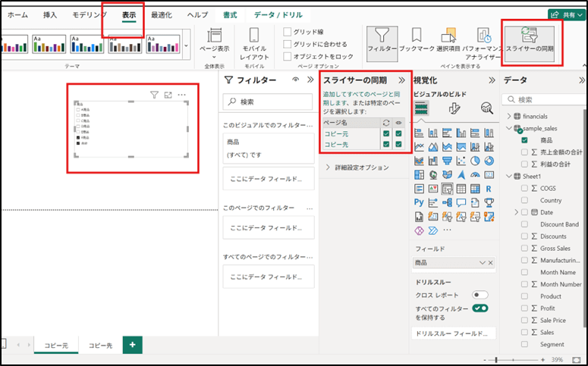
Task: Click the 共有 button
Action: point(565,14)
